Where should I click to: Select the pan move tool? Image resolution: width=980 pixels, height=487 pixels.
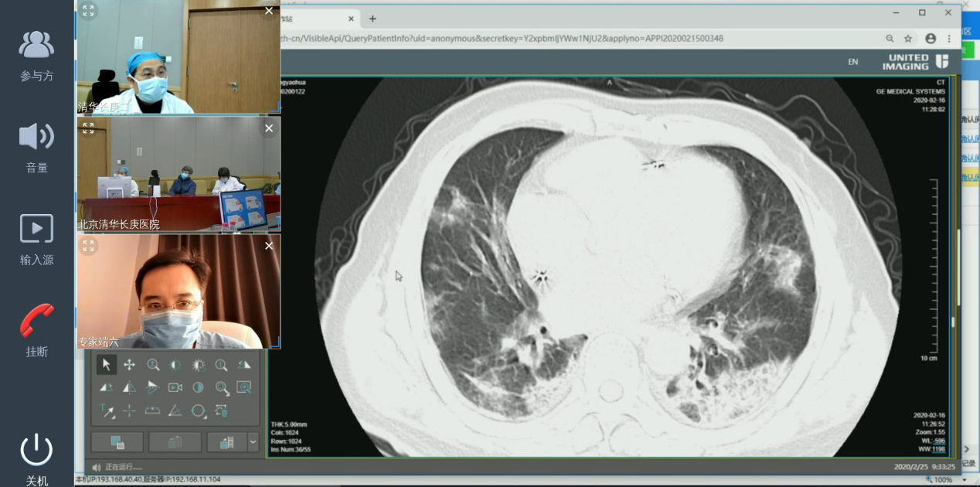[129, 365]
